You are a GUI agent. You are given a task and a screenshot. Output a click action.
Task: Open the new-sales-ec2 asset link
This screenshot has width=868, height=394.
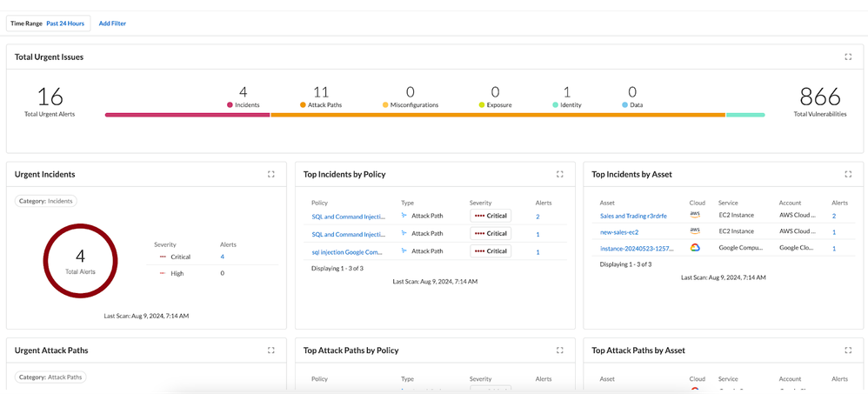click(619, 232)
